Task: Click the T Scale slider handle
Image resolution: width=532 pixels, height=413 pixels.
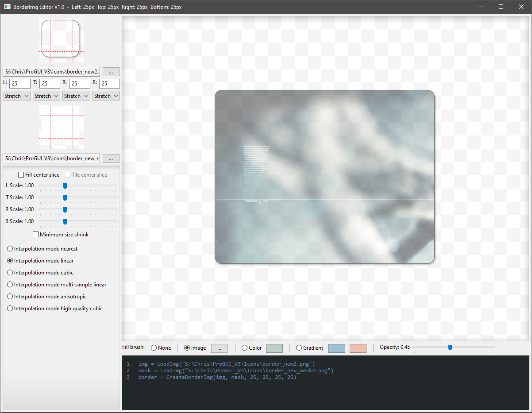Action: click(x=65, y=197)
